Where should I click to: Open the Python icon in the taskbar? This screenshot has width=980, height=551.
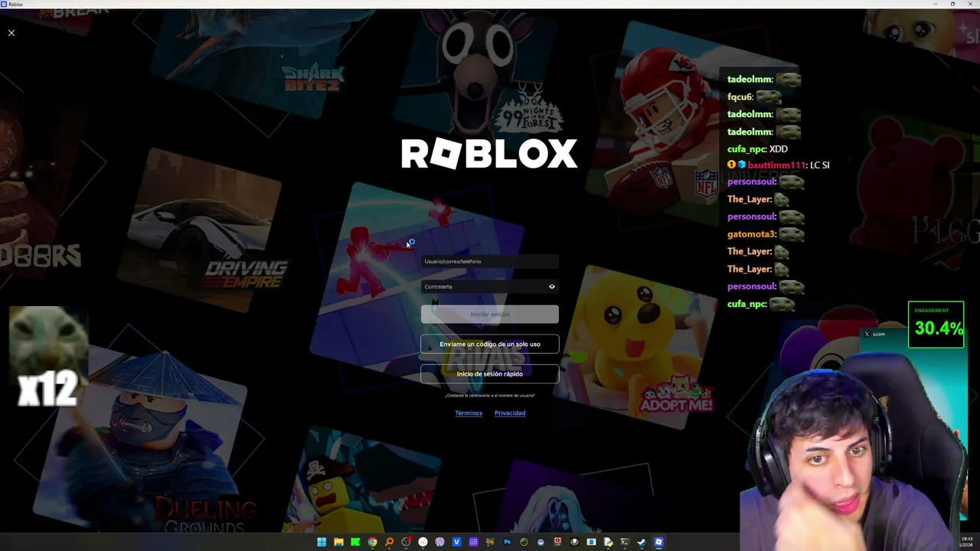pyautogui.click(x=608, y=543)
